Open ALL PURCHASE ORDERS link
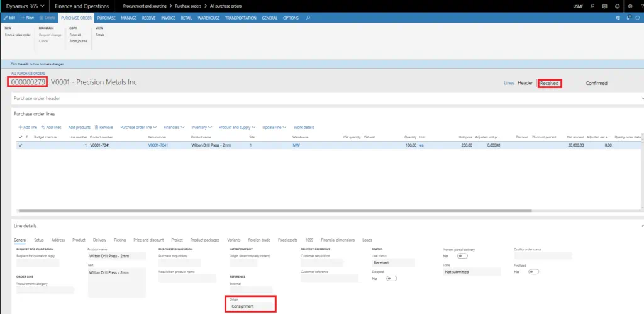The width and height of the screenshot is (644, 314). coord(28,74)
